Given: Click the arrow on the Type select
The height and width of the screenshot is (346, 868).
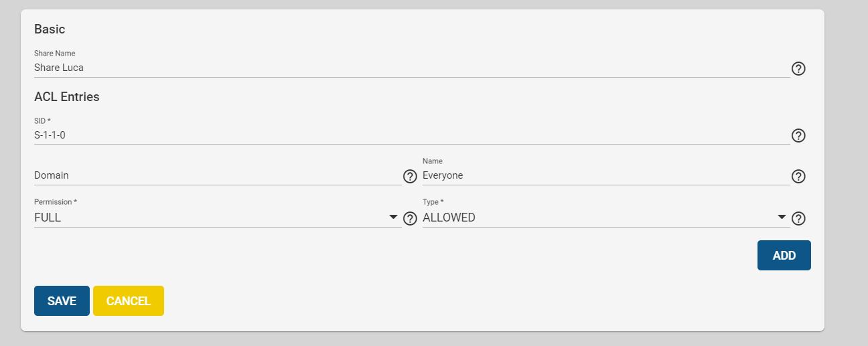Looking at the screenshot, I should (782, 218).
